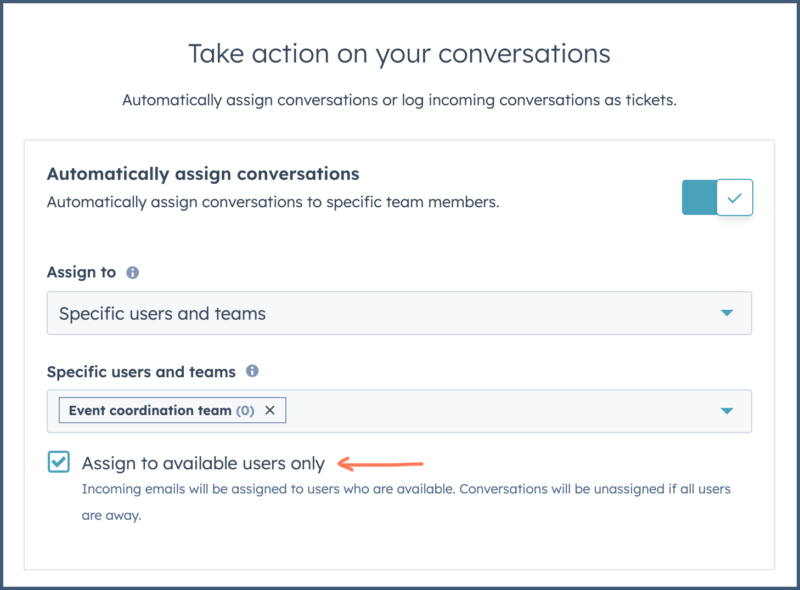Remove the Event coordination team tag
Viewport: 800px width, 590px height.
pyautogui.click(x=270, y=410)
